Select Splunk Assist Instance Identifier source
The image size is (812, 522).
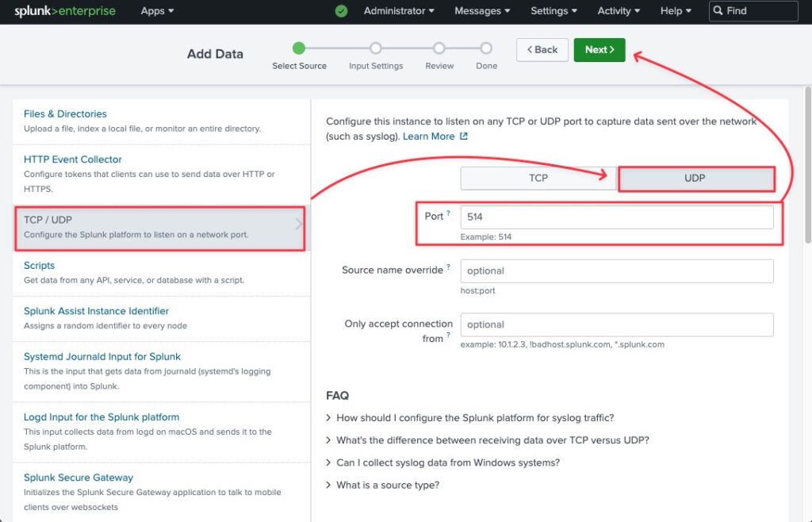162,318
